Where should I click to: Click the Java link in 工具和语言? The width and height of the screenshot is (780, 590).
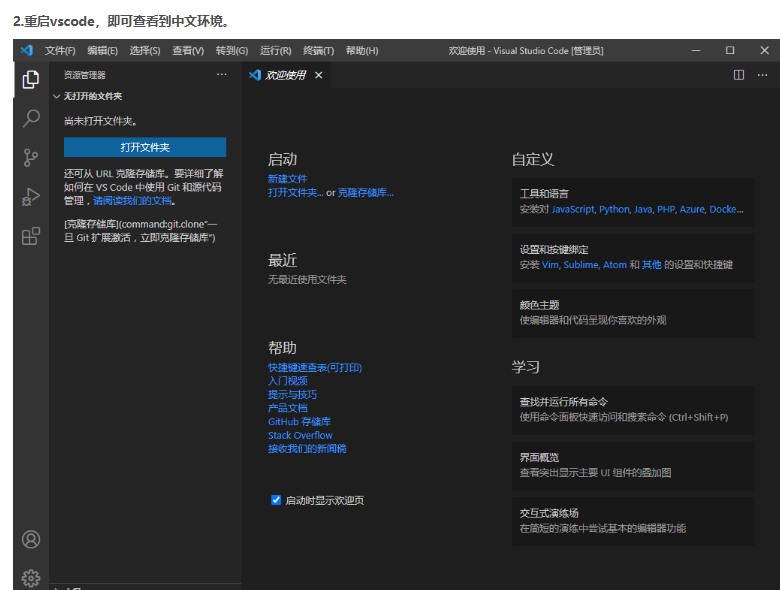(643, 209)
